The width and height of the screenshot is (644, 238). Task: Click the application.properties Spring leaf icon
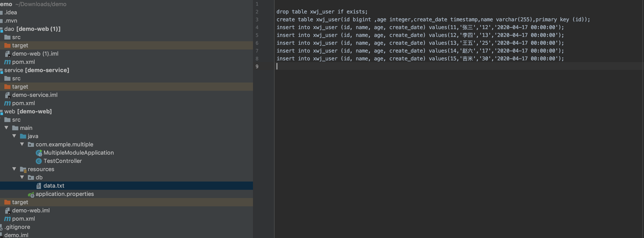pyautogui.click(x=31, y=194)
